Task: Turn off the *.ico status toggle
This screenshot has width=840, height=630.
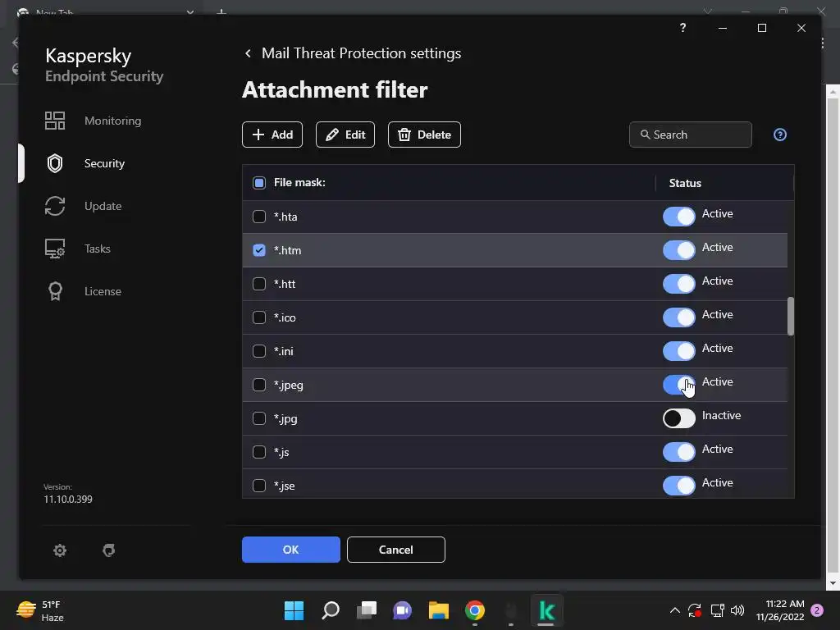Action: pos(678,317)
